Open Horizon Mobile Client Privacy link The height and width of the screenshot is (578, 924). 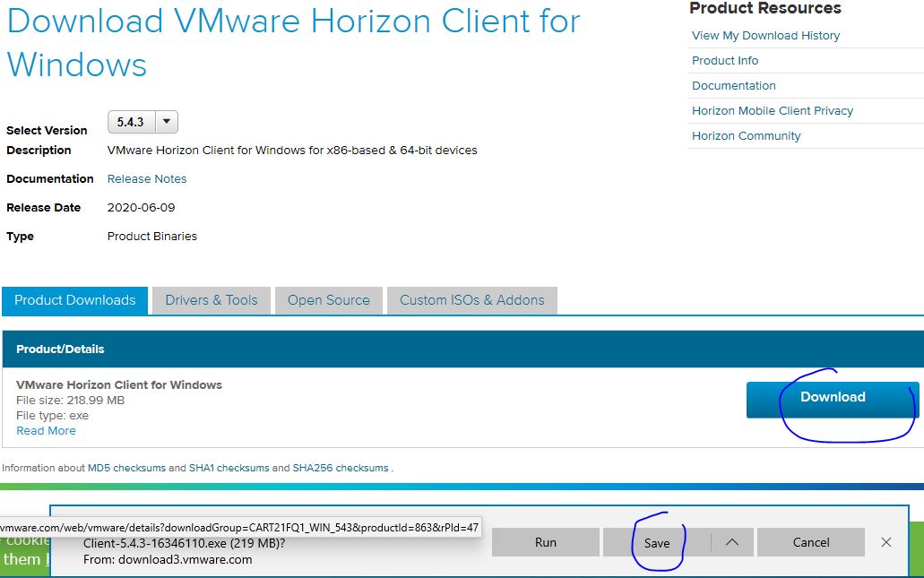pos(772,111)
